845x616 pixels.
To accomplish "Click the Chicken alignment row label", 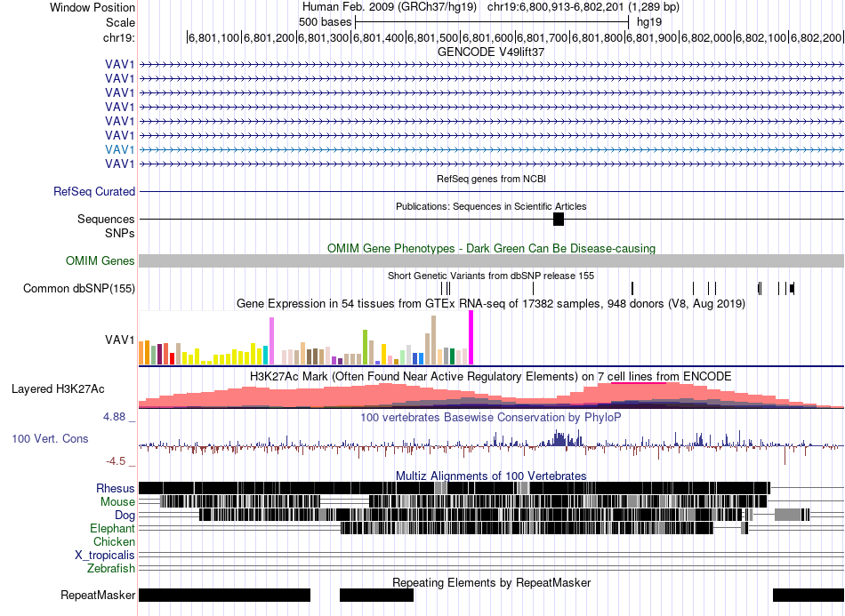I will [x=114, y=541].
